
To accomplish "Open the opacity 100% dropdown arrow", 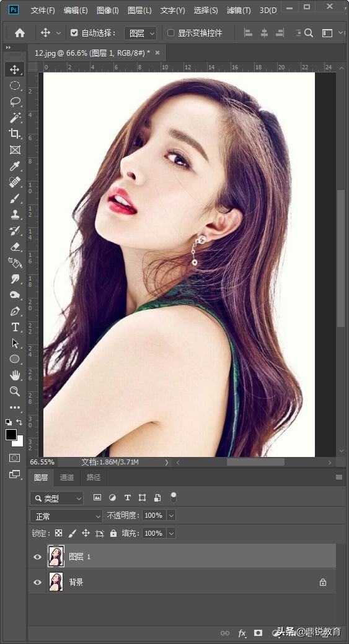I will 172,515.
